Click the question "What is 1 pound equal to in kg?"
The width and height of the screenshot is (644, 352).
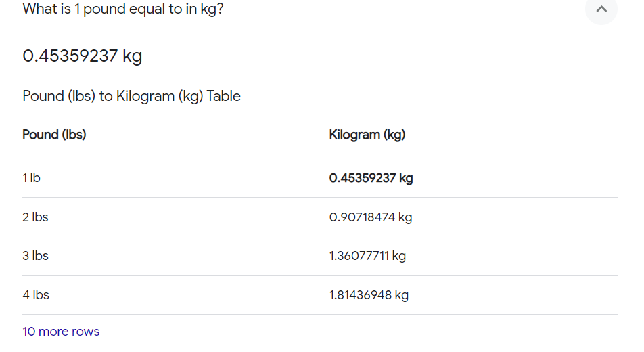pyautogui.click(x=123, y=9)
